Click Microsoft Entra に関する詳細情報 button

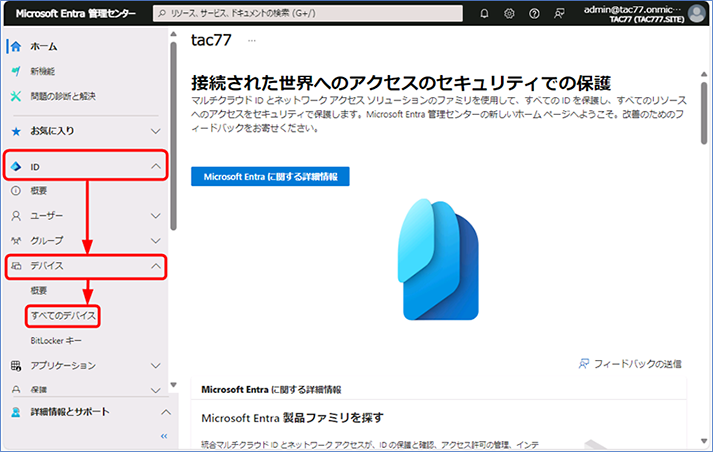click(270, 176)
